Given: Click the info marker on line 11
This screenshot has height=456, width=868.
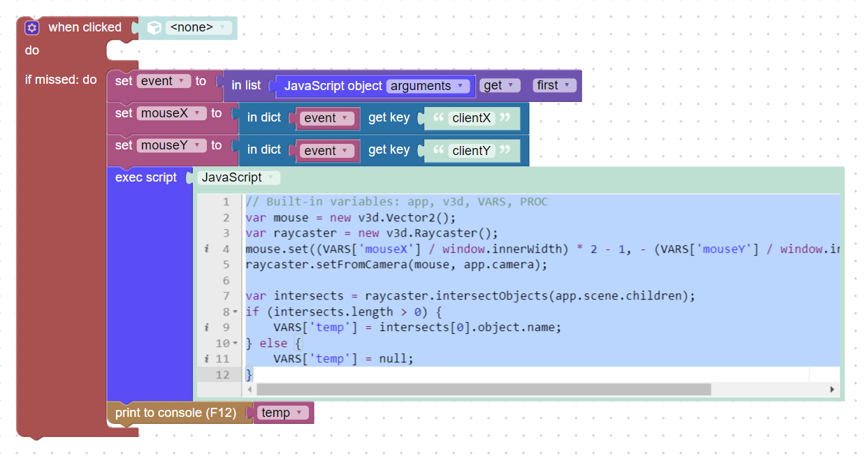Looking at the screenshot, I should [x=207, y=358].
